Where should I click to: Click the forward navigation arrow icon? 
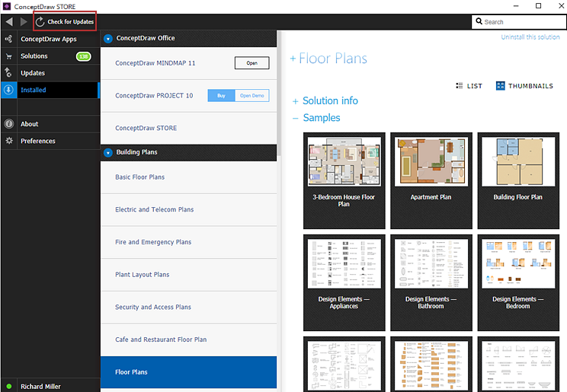click(x=24, y=21)
